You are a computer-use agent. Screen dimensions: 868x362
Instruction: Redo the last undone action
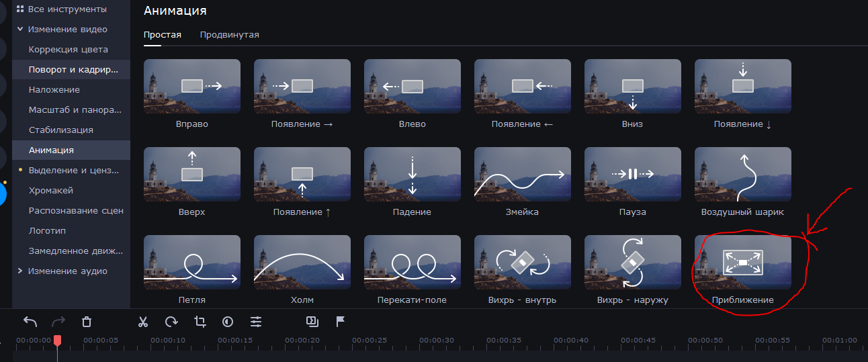(58, 322)
